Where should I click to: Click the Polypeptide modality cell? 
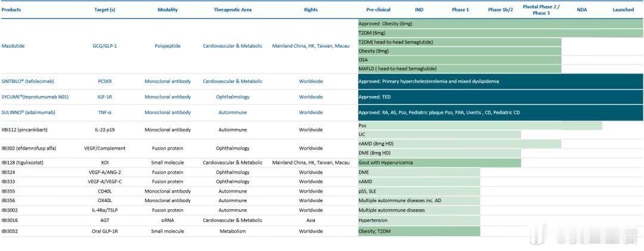168,46
